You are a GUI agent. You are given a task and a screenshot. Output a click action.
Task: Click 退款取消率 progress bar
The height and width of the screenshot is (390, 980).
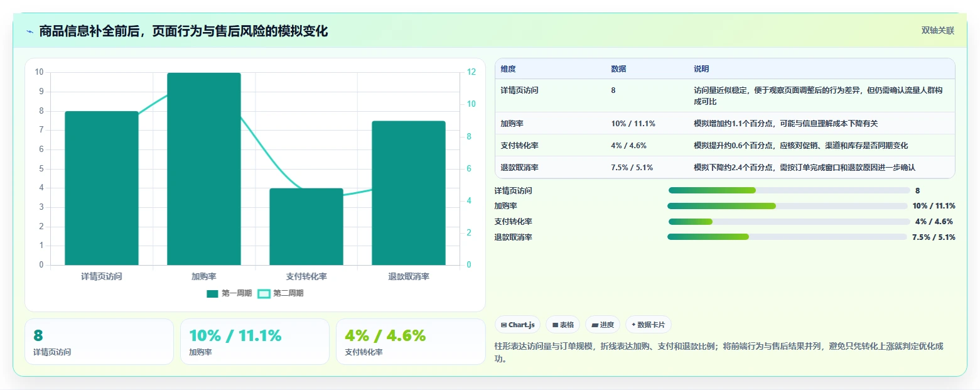(x=787, y=237)
